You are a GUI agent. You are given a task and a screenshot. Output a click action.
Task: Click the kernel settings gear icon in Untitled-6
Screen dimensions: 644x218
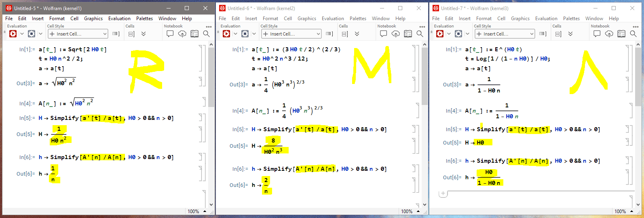[x=245, y=34]
